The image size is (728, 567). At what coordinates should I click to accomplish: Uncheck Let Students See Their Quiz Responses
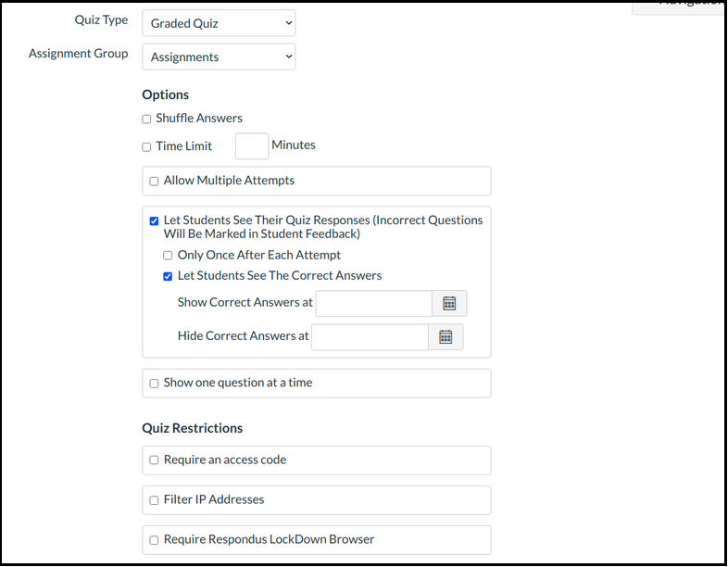pos(154,221)
